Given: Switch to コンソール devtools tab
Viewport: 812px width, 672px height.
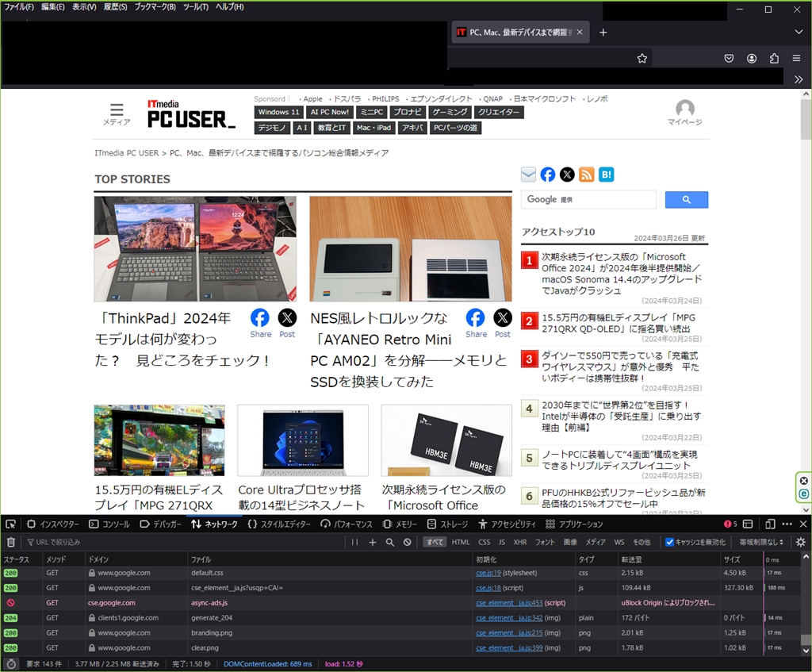Looking at the screenshot, I should tap(109, 524).
